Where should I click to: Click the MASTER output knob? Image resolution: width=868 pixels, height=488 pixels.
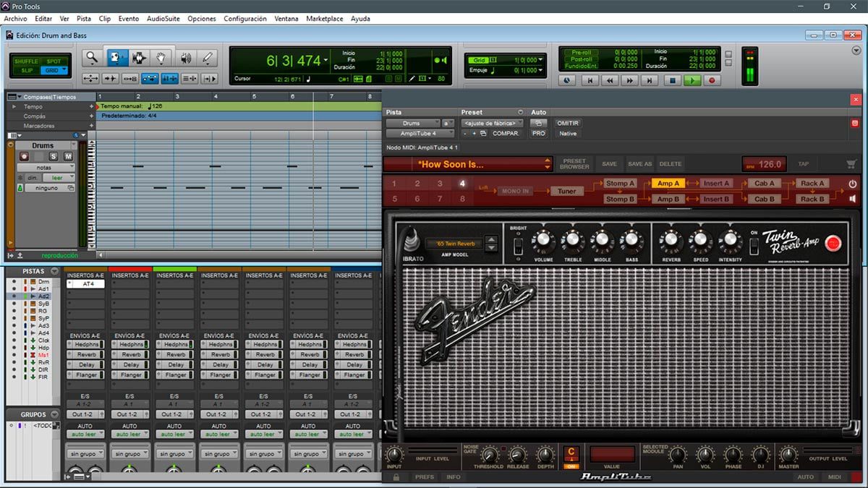(788, 455)
